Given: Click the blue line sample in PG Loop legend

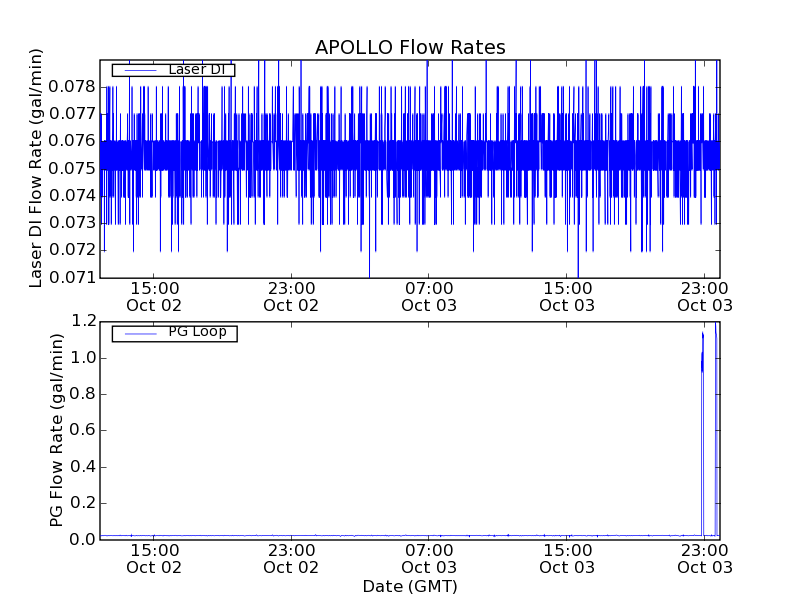Looking at the screenshot, I should coord(139,333).
